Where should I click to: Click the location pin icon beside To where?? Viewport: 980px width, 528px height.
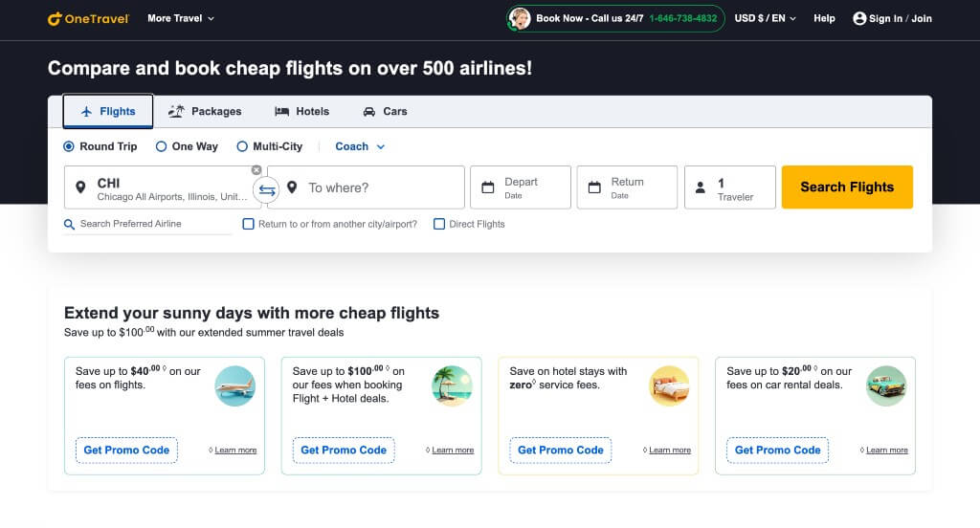292,187
